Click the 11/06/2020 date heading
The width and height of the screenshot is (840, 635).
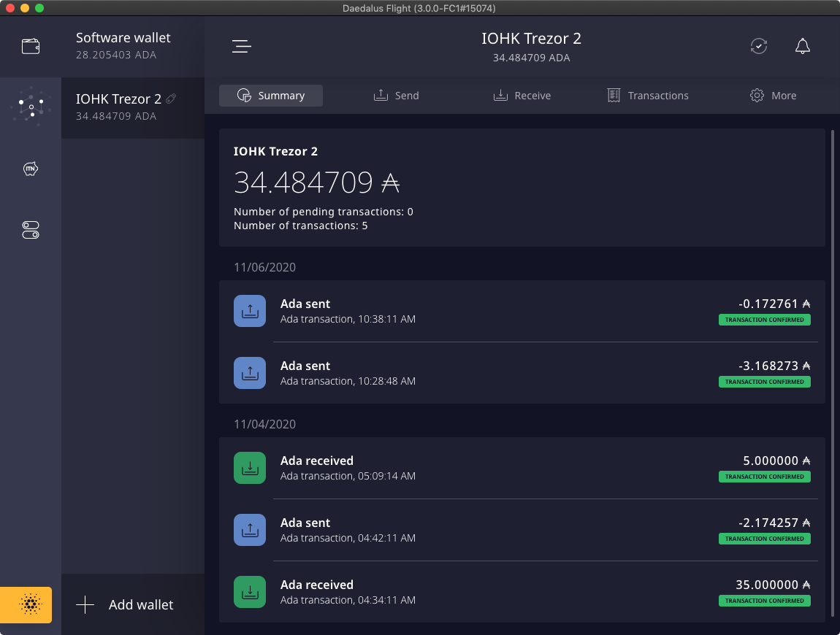coord(264,267)
